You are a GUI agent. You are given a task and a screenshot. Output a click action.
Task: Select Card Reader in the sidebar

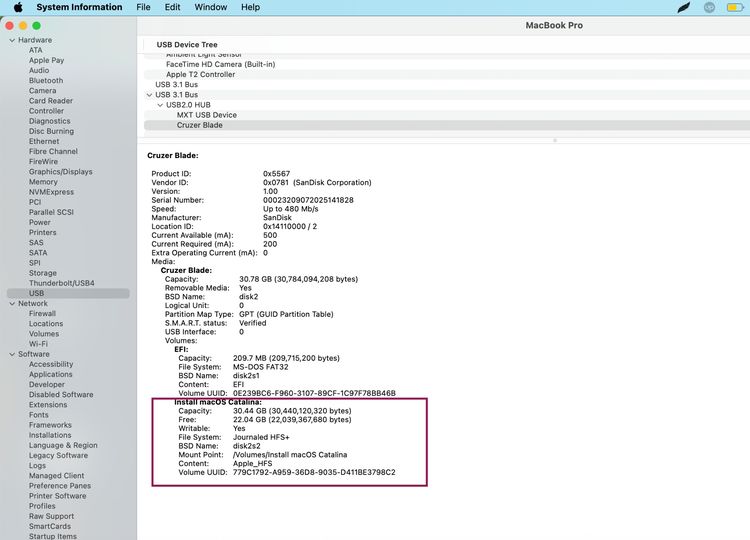pos(51,101)
